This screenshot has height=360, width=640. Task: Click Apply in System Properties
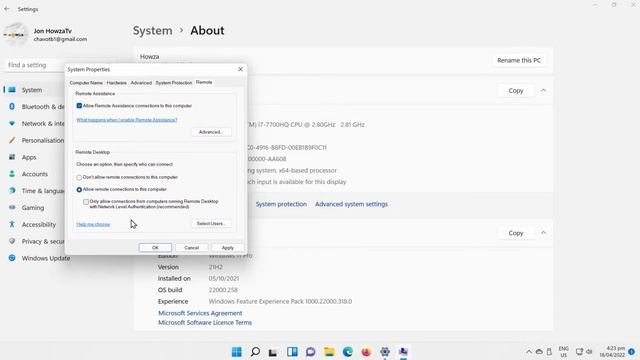[x=228, y=247]
